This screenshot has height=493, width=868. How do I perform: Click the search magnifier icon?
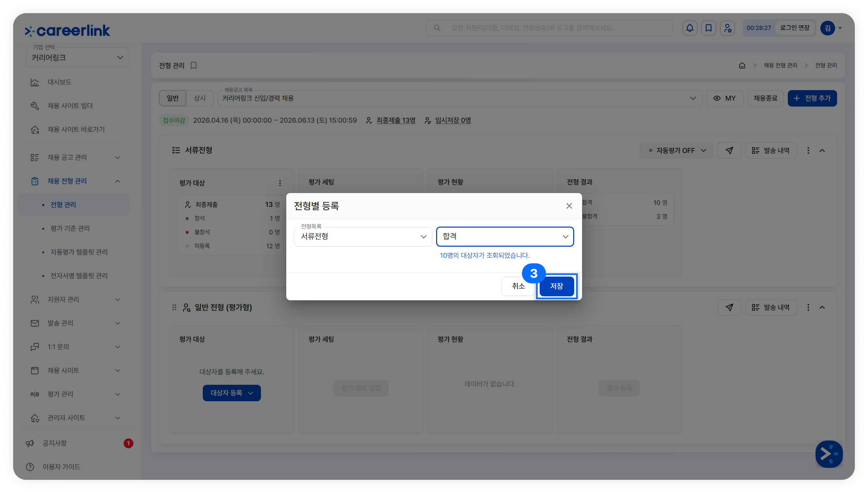(x=437, y=28)
